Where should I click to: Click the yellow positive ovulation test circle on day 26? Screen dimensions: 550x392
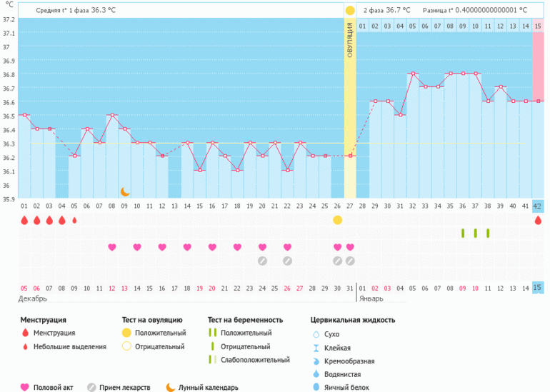click(x=337, y=221)
